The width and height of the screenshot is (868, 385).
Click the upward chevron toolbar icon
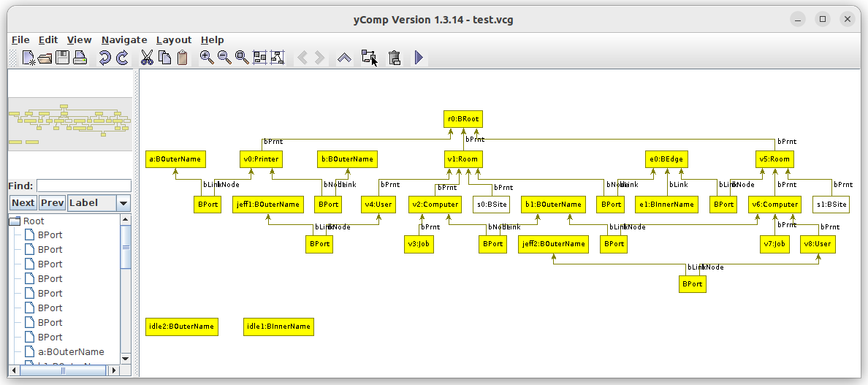click(x=344, y=58)
